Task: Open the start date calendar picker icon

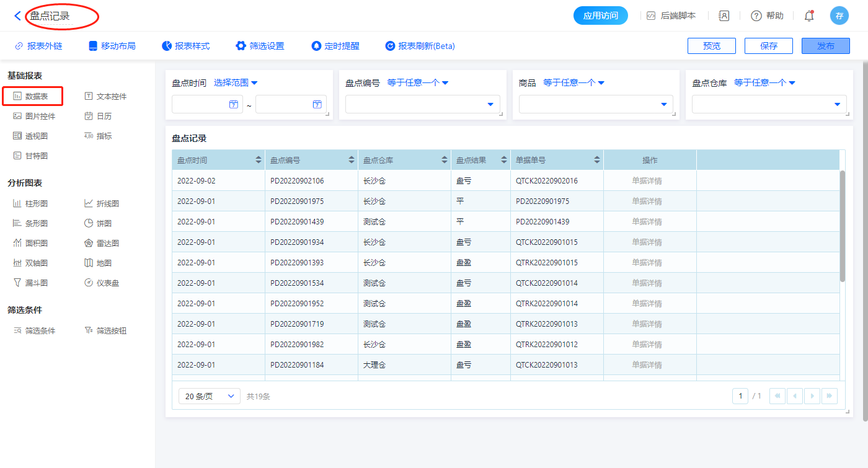Action: pyautogui.click(x=234, y=104)
